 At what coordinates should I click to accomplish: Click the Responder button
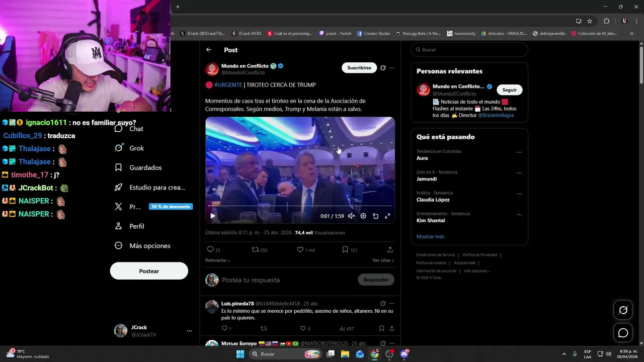[x=376, y=280]
